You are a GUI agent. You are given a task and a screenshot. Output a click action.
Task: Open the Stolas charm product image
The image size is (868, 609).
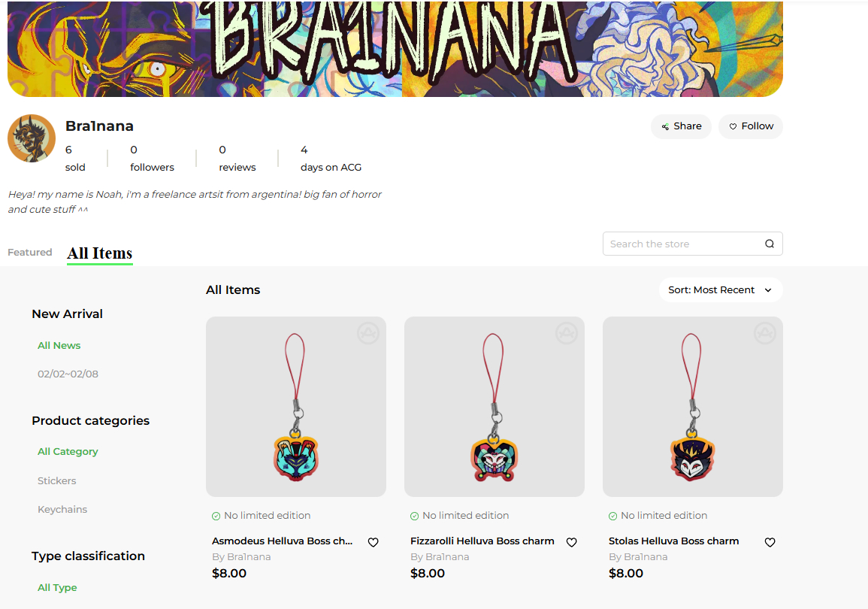pos(693,407)
